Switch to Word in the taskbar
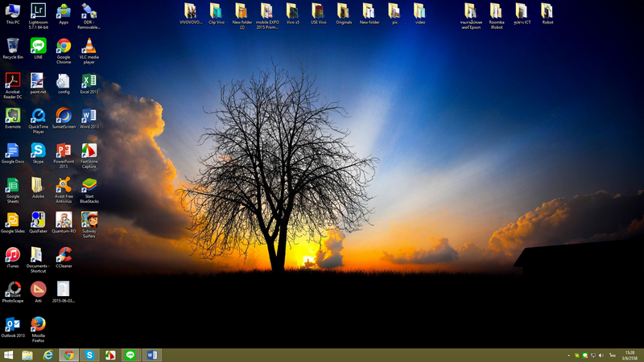 click(x=151, y=355)
